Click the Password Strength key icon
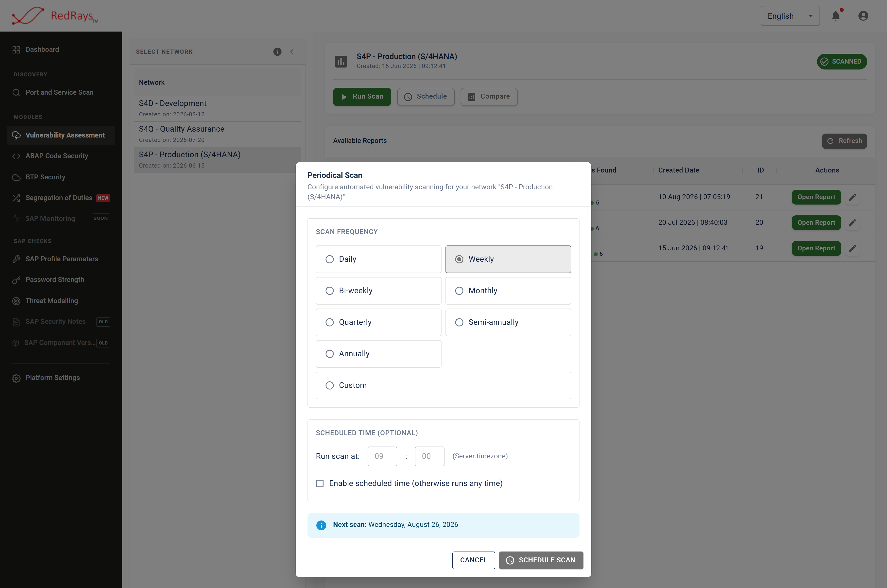The height and width of the screenshot is (588, 887). point(16,280)
